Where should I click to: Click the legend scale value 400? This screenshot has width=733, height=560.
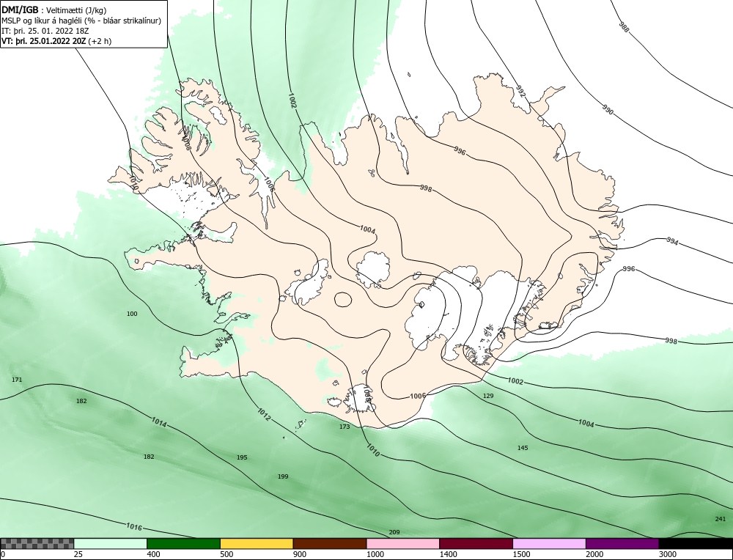pyautogui.click(x=153, y=554)
